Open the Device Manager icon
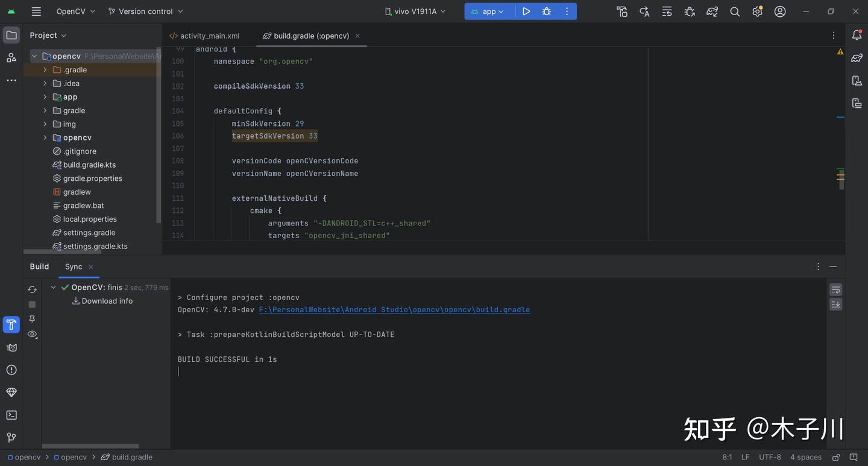The height and width of the screenshot is (466, 868). [857, 80]
